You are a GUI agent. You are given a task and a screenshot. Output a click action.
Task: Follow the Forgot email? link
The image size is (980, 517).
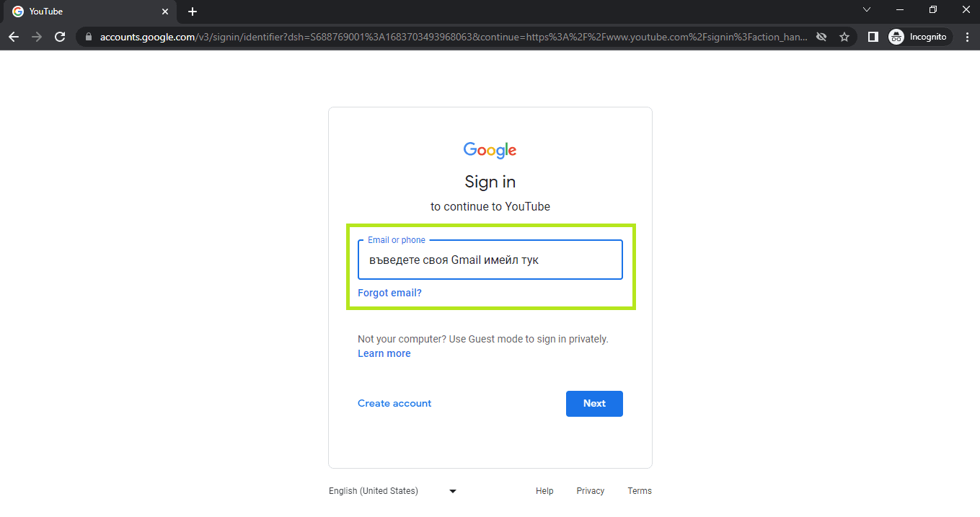click(x=389, y=293)
